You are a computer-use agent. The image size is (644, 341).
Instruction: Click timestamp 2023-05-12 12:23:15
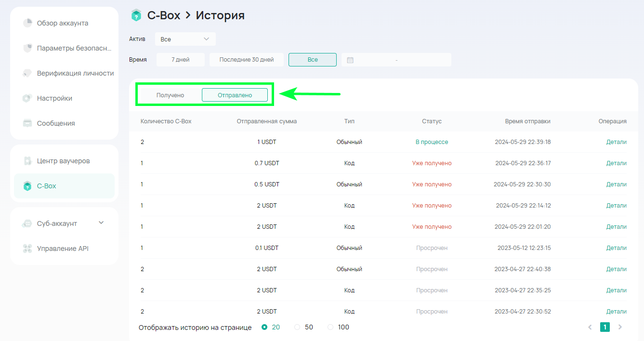point(524,248)
